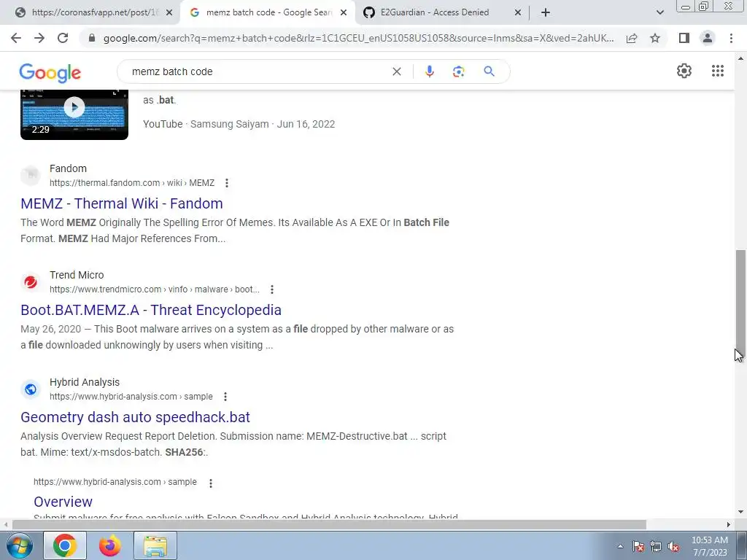Click the horizontal scrollbar left arrow
This screenshot has width=747, height=560.
click(x=6, y=525)
